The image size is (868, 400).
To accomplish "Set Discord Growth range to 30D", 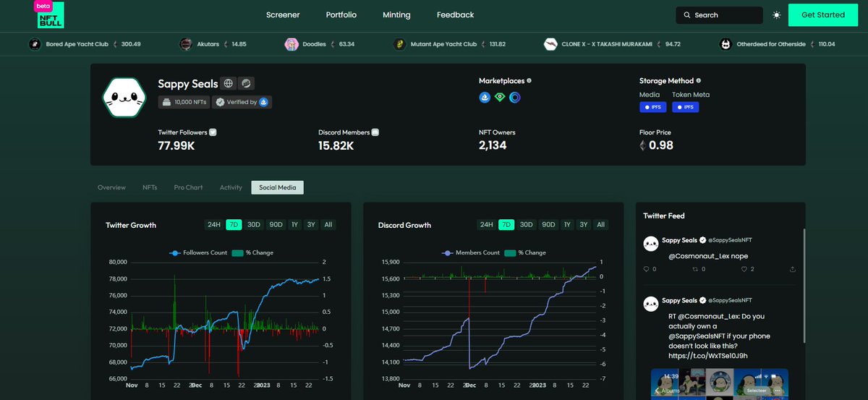I will click(x=527, y=225).
